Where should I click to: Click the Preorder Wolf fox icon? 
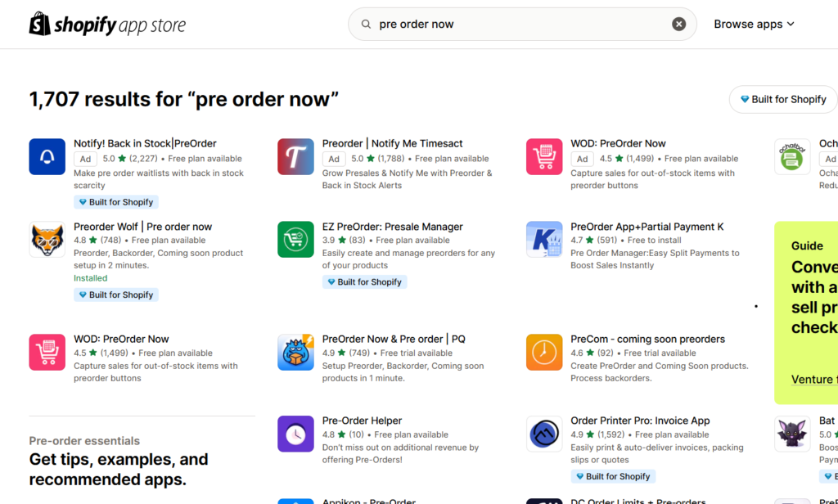[47, 240]
